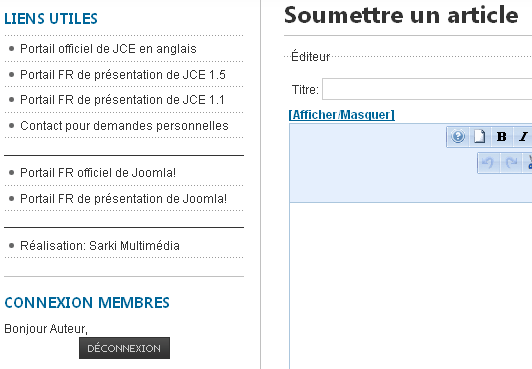Toggle bold formatting in the editor
The image size is (532, 369).
coord(501,136)
